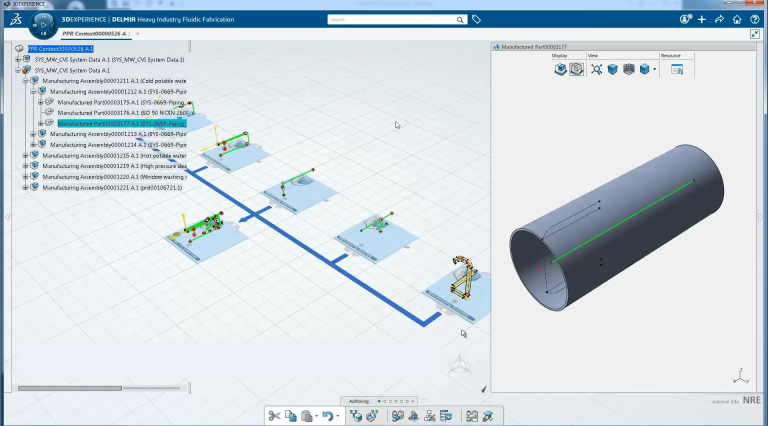The height and width of the screenshot is (426, 768).
Task: Open the Help question mark icon
Action: 753,19
